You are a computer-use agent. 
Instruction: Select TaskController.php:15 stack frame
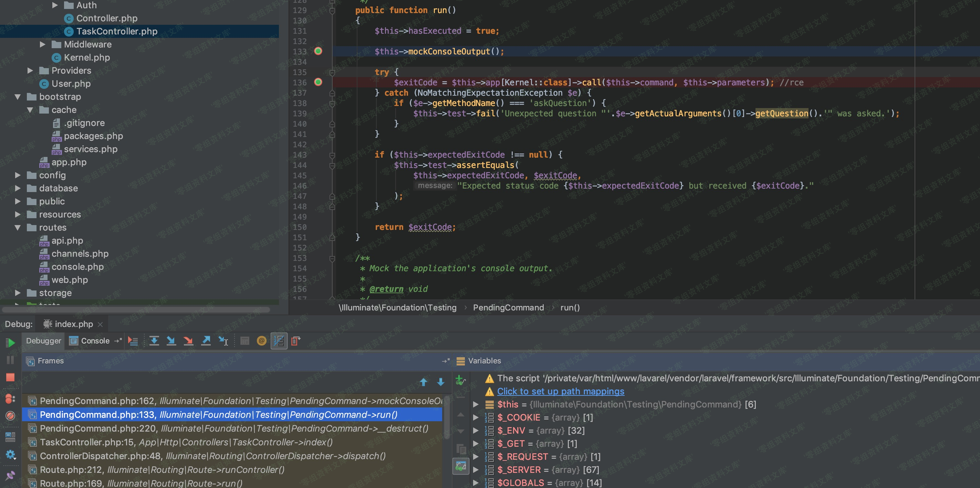pos(186,442)
